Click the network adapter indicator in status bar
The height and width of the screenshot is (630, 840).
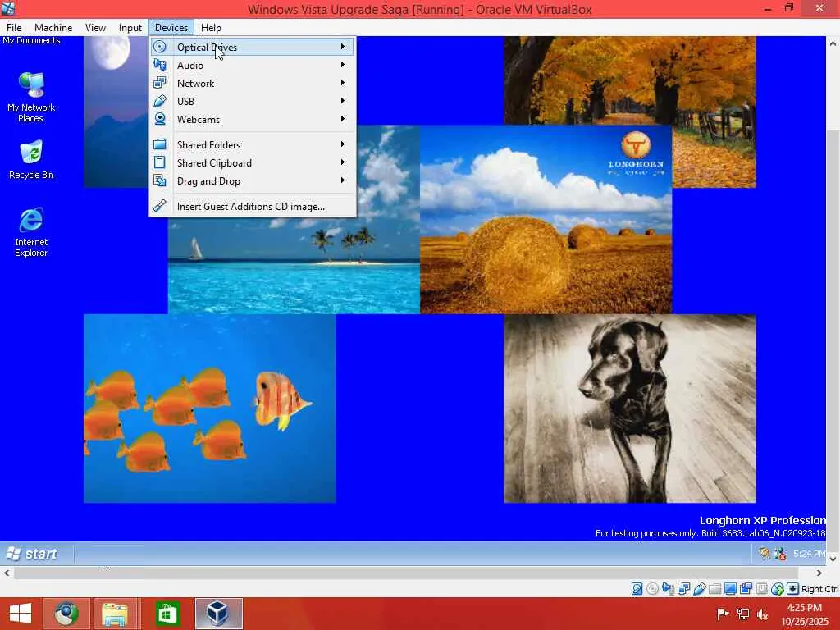pyautogui.click(x=683, y=589)
